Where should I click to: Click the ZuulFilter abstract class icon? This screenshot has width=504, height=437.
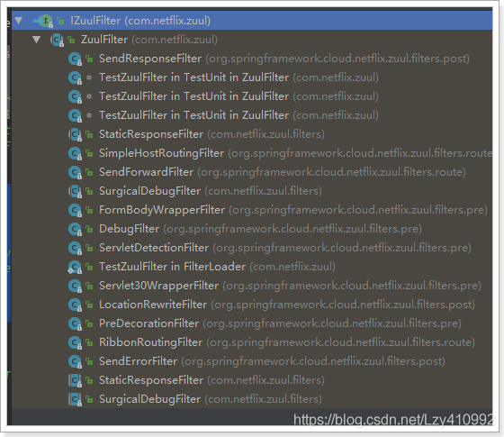point(58,40)
